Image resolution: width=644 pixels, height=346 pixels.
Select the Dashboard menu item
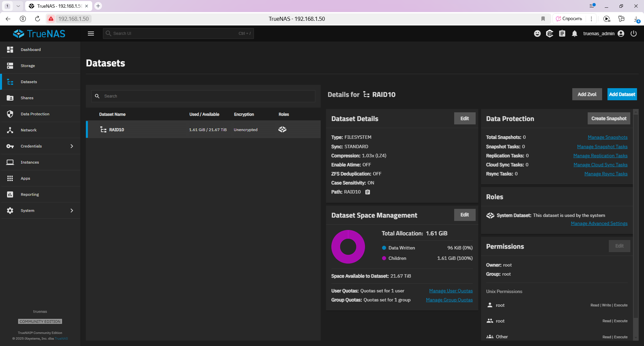[x=40, y=50]
